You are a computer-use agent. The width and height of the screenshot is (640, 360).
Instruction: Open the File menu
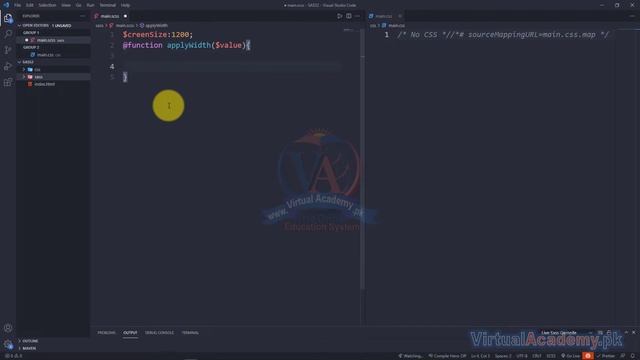pos(18,5)
